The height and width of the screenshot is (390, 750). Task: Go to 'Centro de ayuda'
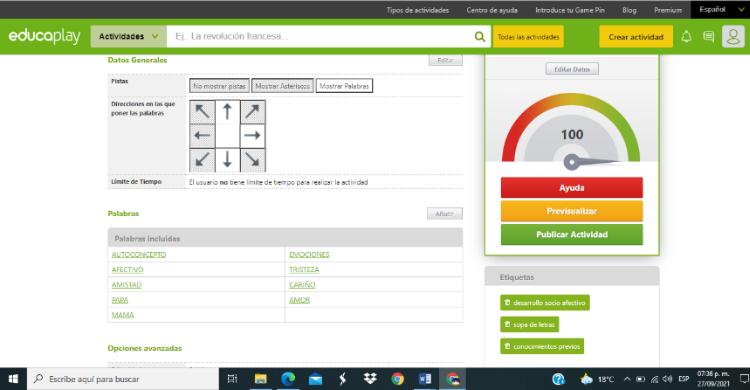click(x=492, y=10)
